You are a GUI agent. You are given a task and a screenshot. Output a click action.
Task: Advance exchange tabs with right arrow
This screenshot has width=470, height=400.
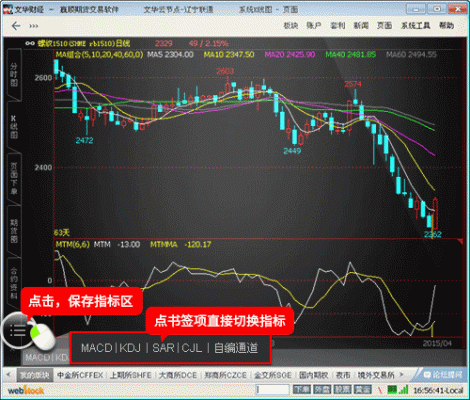pos(402,375)
